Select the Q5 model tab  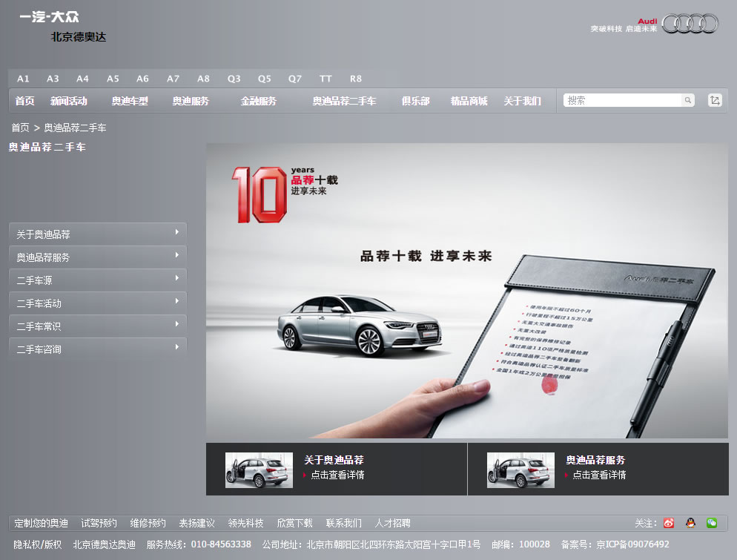click(x=265, y=79)
